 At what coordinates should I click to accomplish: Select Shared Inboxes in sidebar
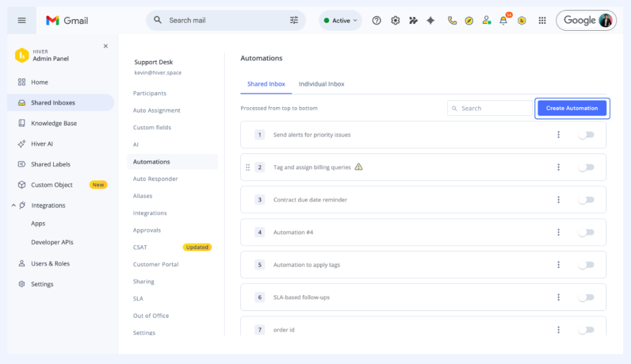click(x=61, y=103)
